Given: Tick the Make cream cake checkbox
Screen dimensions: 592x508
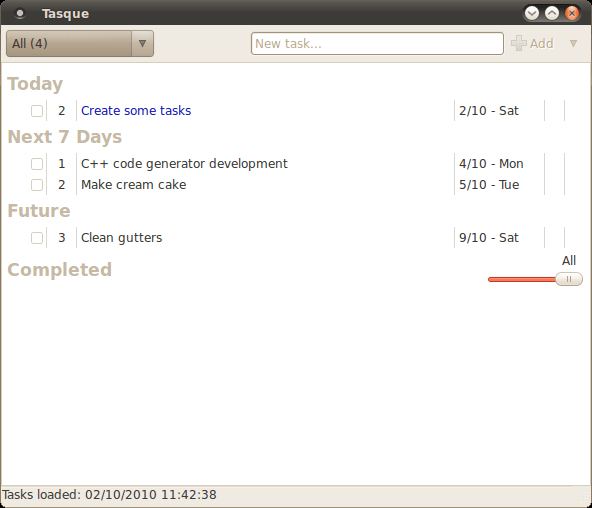Looking at the screenshot, I should pyautogui.click(x=37, y=185).
